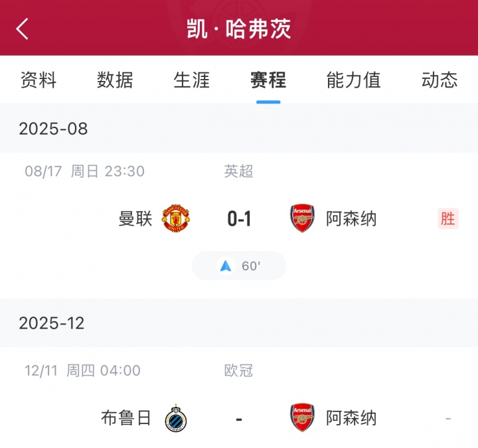This screenshot has height=448, width=478.
Task: Click the Manchester United crest
Action: tap(176, 218)
